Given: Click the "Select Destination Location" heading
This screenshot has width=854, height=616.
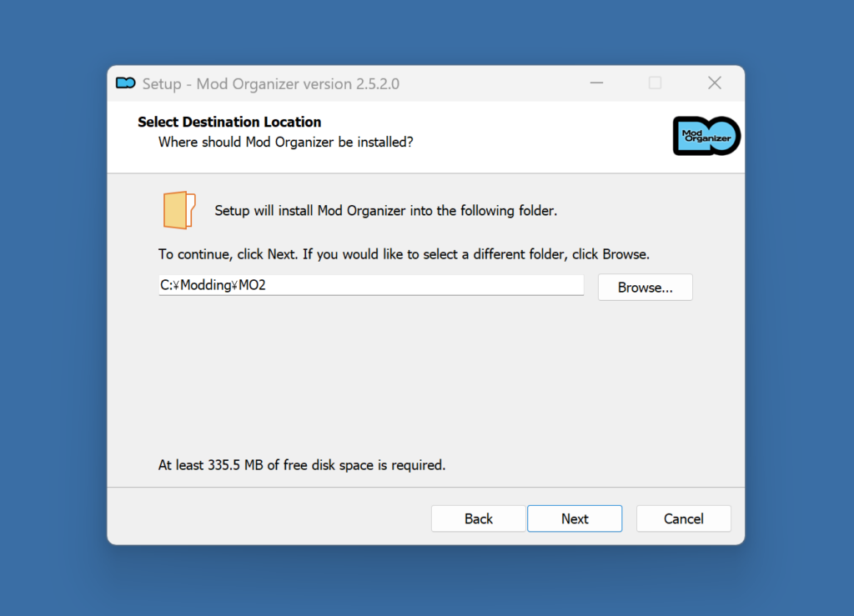Looking at the screenshot, I should (x=229, y=122).
